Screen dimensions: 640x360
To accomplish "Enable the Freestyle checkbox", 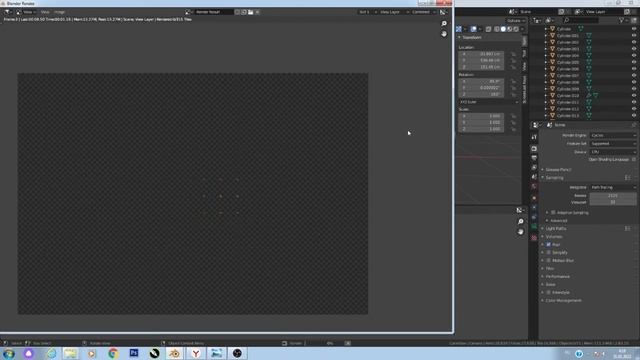I will pyautogui.click(x=549, y=293).
